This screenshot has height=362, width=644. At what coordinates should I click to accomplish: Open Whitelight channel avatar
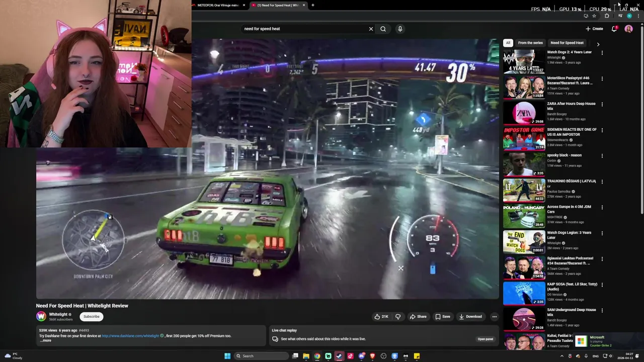click(41, 316)
